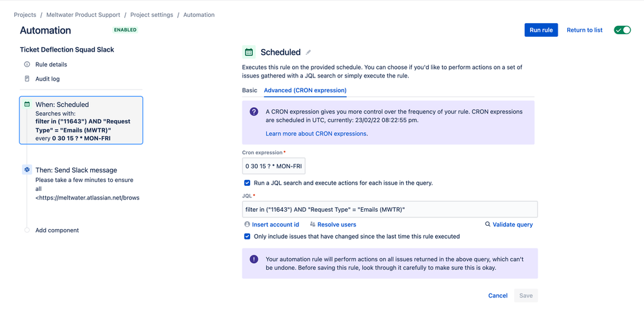
Task: Switch to the Basic tab
Action: pyautogui.click(x=249, y=90)
